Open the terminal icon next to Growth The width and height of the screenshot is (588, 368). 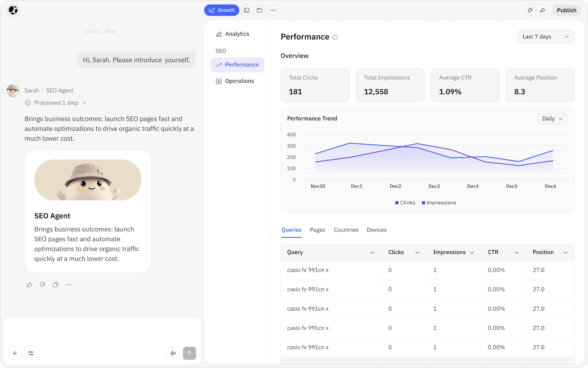coord(247,10)
